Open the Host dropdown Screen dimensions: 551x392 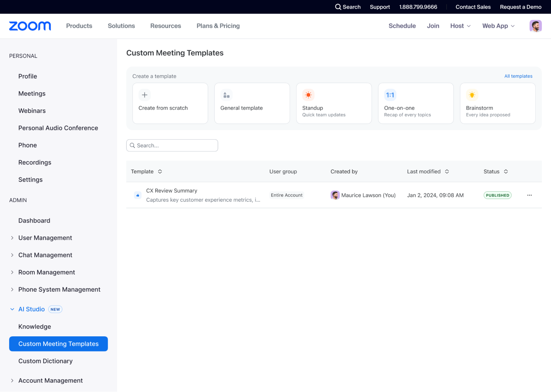460,26
